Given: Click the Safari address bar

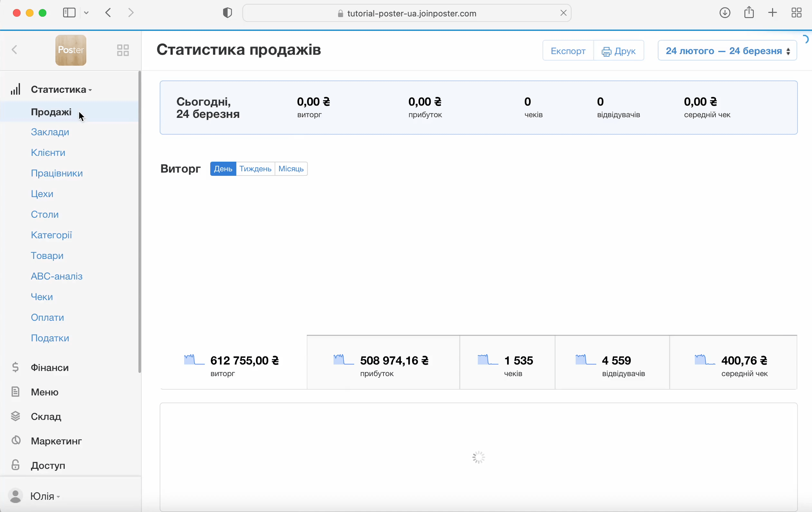Looking at the screenshot, I should tap(406, 13).
